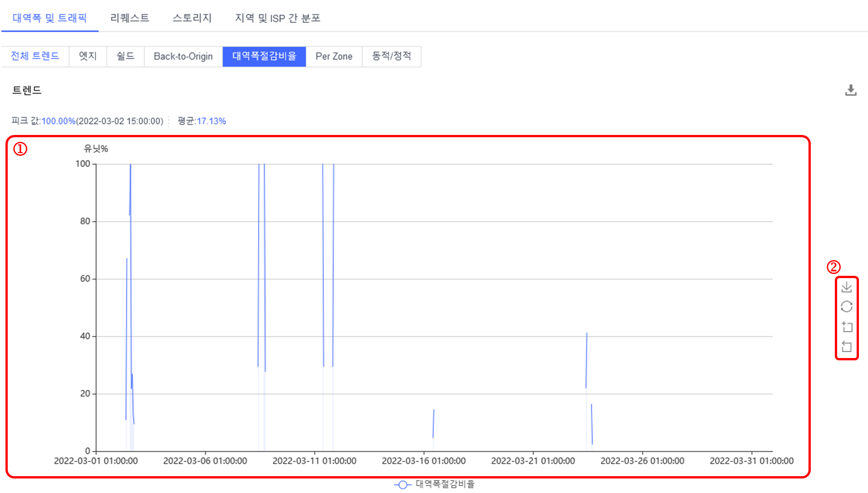Download trend data with top-right download icon
This screenshot has width=868, height=493.
850,90
